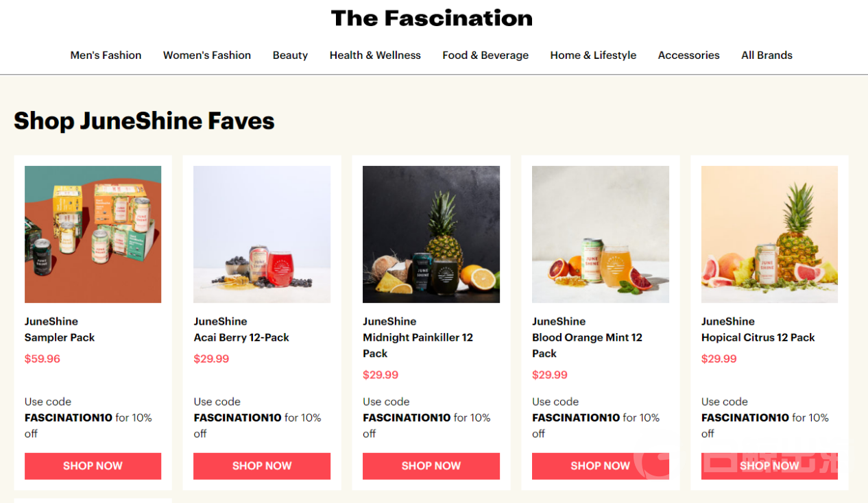This screenshot has width=868, height=503.
Task: Open the Sampler Pack product image
Action: pos(93,234)
